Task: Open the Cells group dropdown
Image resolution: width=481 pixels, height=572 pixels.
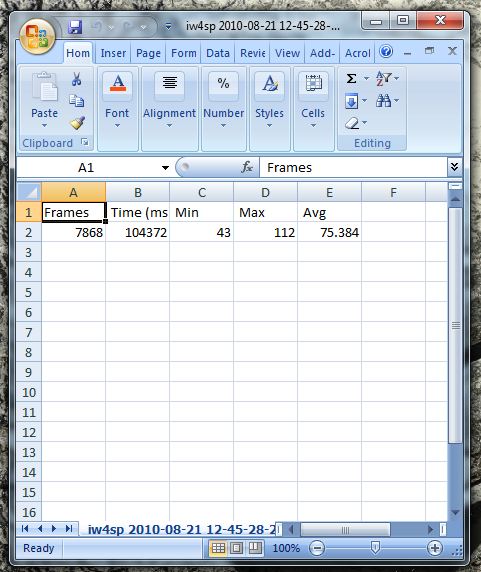Action: (x=313, y=125)
